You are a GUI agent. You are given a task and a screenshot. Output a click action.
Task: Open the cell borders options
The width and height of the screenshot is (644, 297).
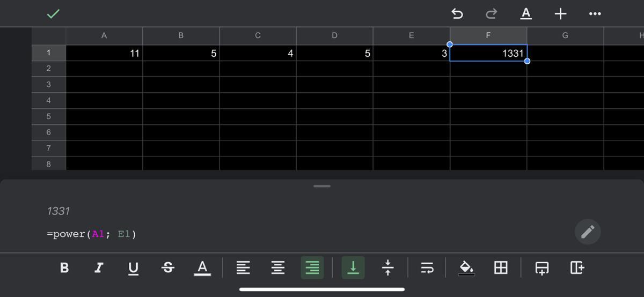tap(500, 268)
